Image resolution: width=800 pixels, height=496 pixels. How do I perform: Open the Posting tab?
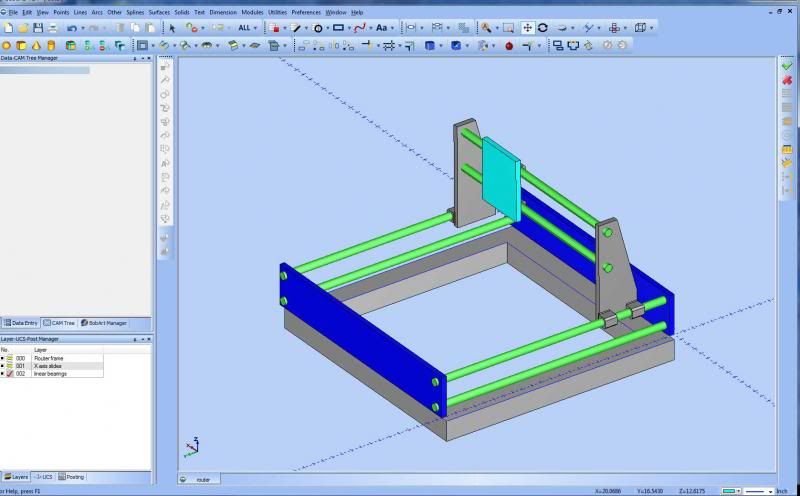73,477
